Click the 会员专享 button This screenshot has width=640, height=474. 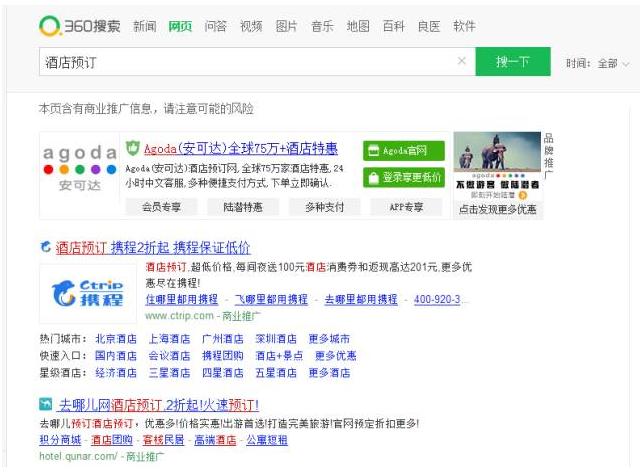click(x=162, y=207)
